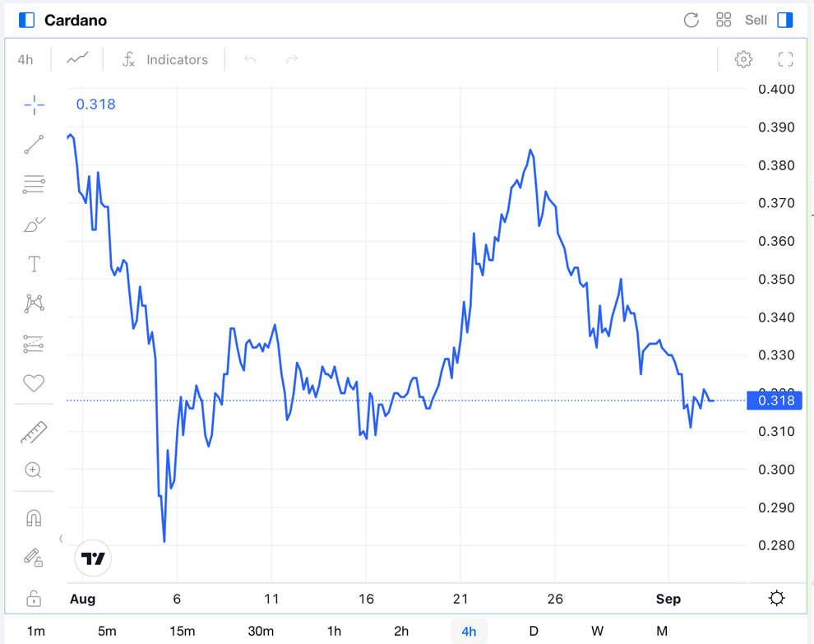
Task: Collapse the drawing toolbar with the chevron
Action: click(61, 539)
